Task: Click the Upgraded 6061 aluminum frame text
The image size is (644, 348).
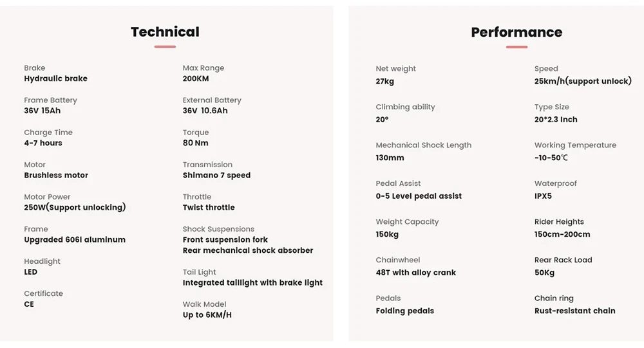Action: (x=75, y=239)
